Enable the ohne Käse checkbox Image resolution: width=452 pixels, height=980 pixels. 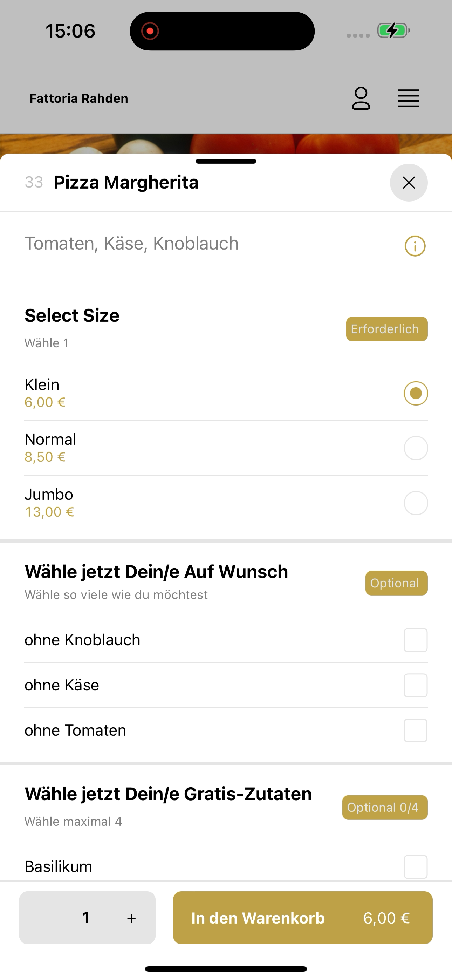(416, 685)
